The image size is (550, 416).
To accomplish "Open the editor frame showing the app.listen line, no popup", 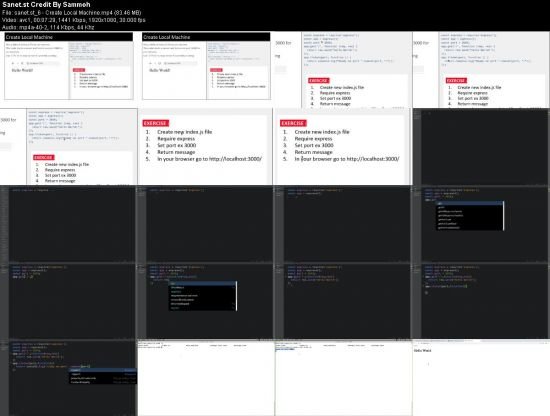I will [x=481, y=301].
